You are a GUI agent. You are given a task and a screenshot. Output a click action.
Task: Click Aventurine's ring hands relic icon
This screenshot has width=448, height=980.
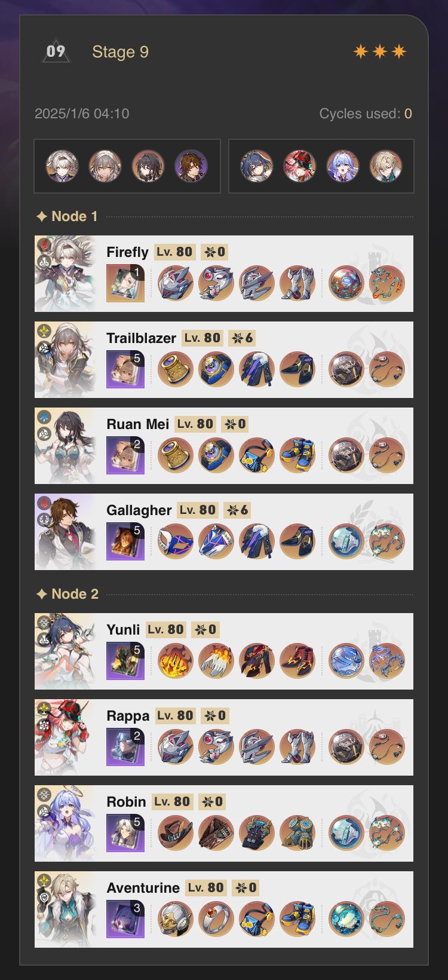click(x=216, y=919)
